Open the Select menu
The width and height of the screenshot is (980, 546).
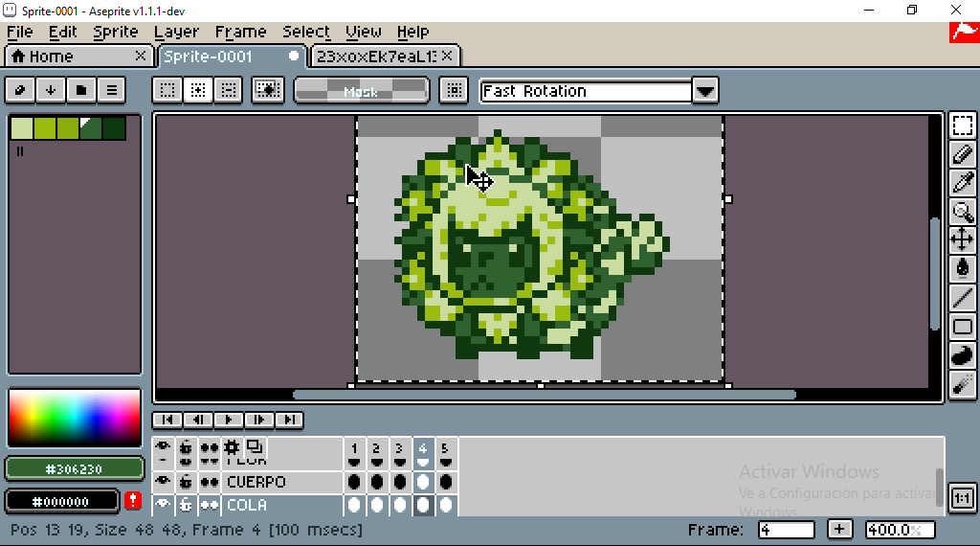(306, 32)
